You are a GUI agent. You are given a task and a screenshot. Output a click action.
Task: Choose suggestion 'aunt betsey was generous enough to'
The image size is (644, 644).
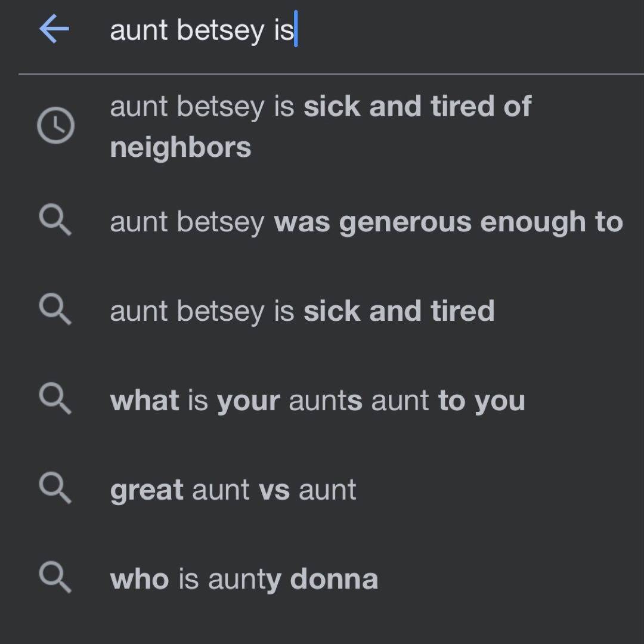pyautogui.click(x=366, y=222)
